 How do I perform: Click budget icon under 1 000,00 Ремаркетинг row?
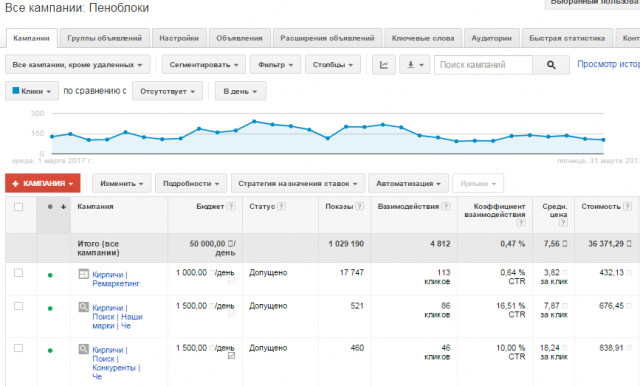click(231, 281)
